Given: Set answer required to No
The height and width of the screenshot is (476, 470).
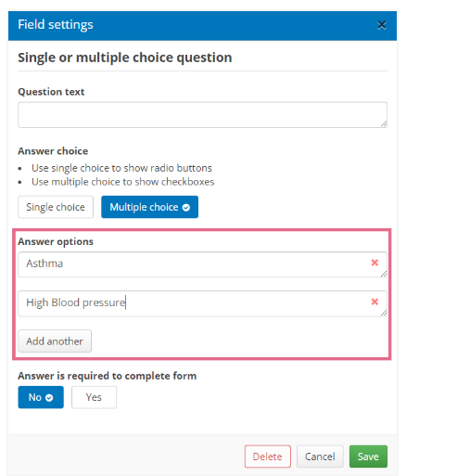Looking at the screenshot, I should tap(41, 397).
